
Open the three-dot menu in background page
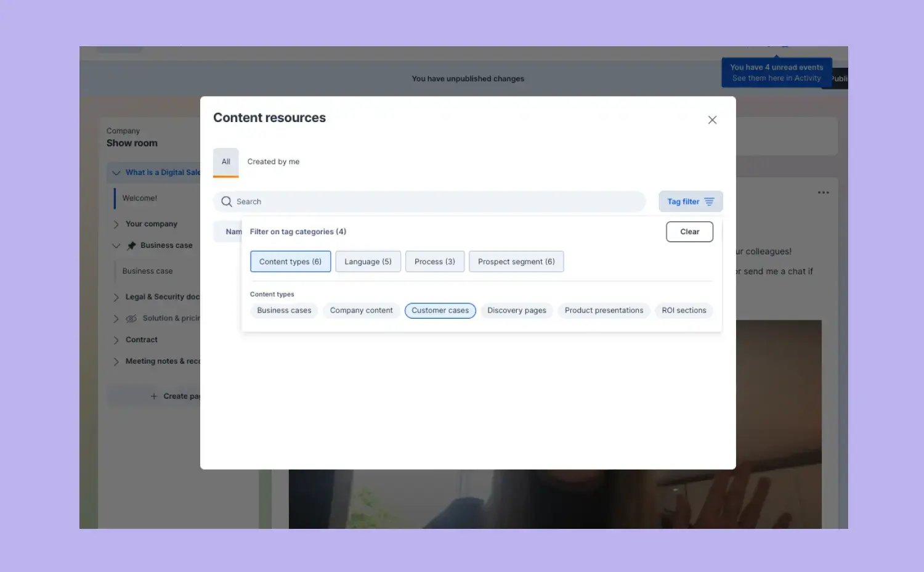click(x=823, y=192)
